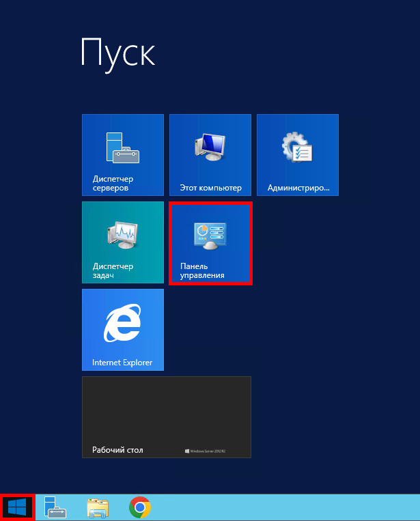The height and width of the screenshot is (521, 420).
Task: Click the "Панель управления" label text
Action: 202,271
